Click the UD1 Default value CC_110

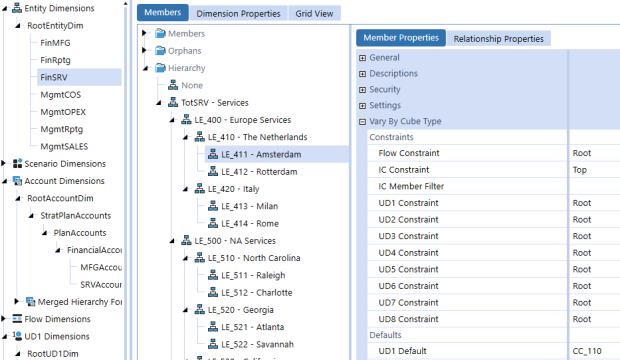tap(587, 351)
